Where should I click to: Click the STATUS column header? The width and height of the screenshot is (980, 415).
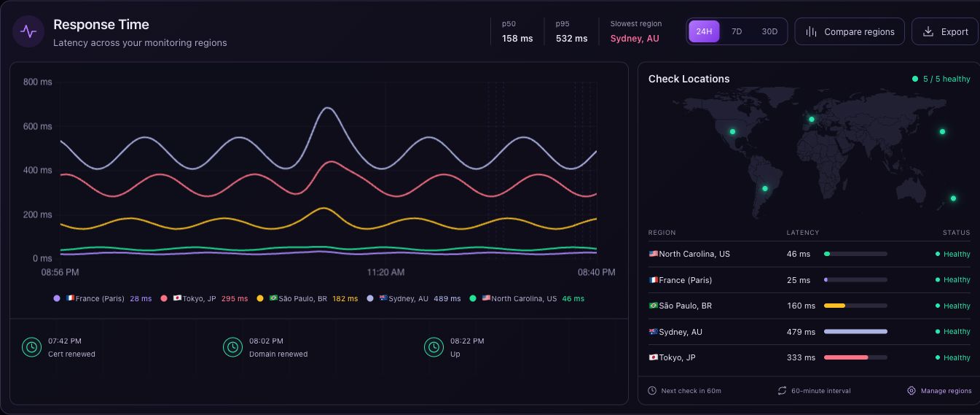[x=956, y=233]
